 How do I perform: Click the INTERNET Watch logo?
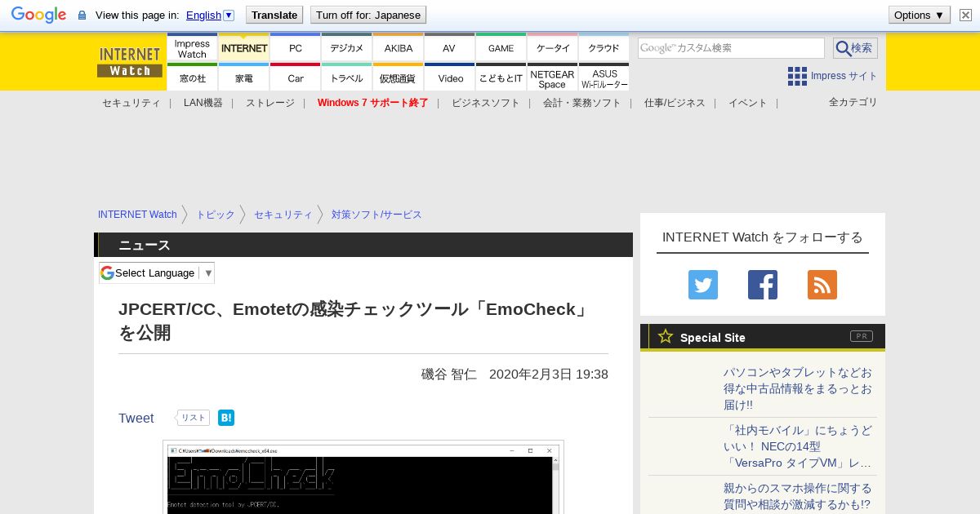[130, 61]
